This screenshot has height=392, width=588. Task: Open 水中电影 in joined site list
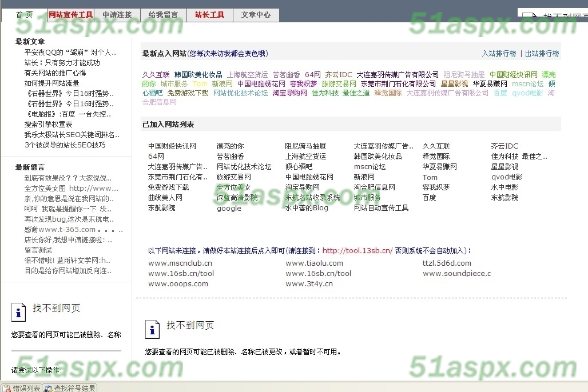coord(504,187)
